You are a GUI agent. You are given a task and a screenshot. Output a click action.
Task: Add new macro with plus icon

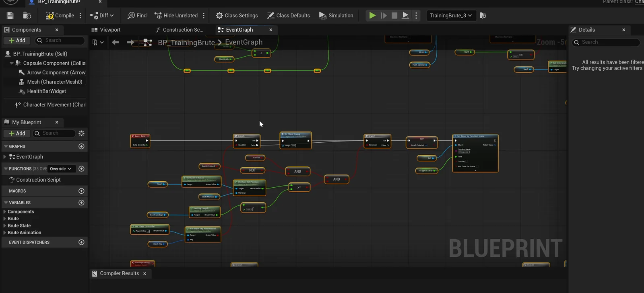(x=81, y=191)
